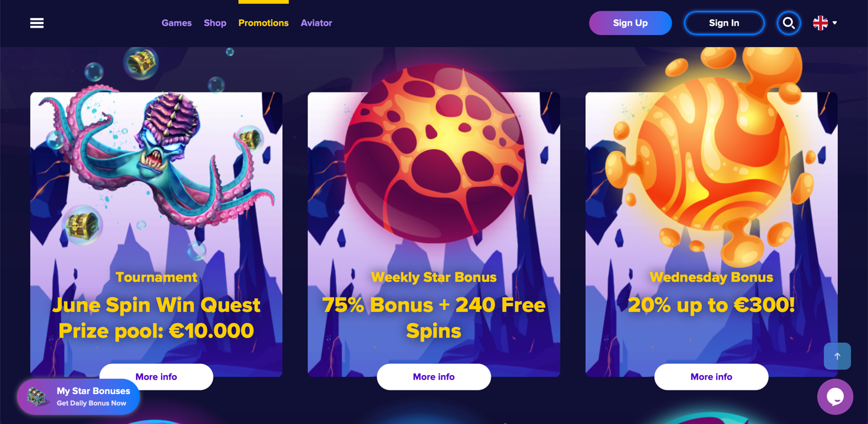Viewport: 868px width, 424px height.
Task: Open the hamburger menu icon
Action: pyautogui.click(x=37, y=23)
